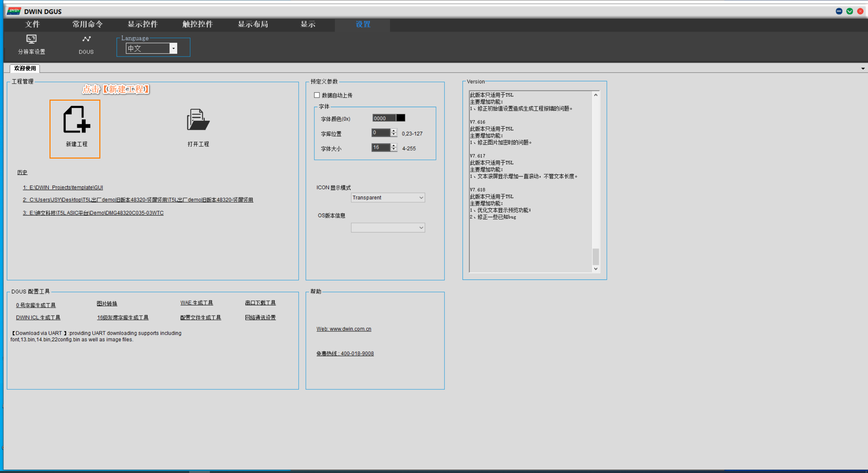This screenshot has height=473, width=868.
Task: Open the 图片转换 tool link
Action: (107, 304)
